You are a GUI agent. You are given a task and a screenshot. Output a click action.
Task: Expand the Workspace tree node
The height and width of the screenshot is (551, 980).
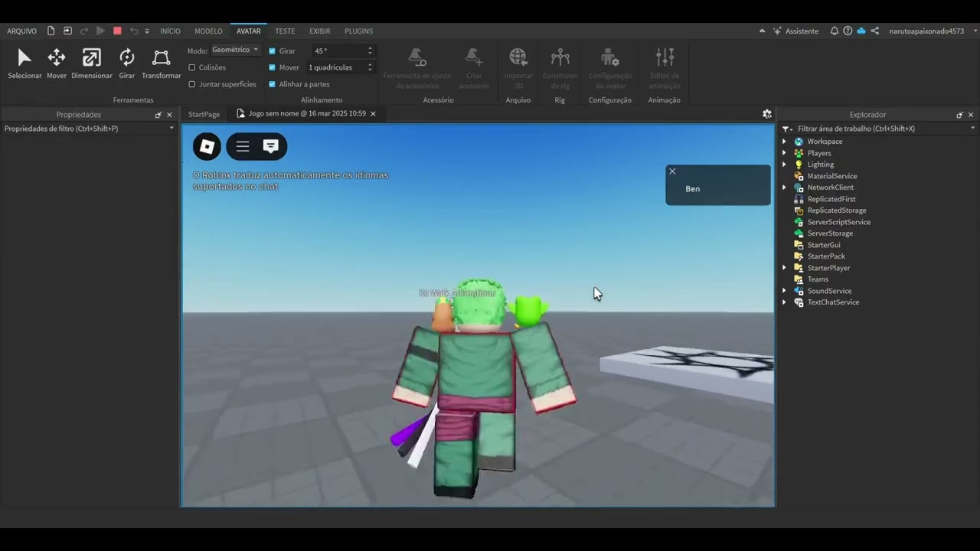pyautogui.click(x=784, y=142)
